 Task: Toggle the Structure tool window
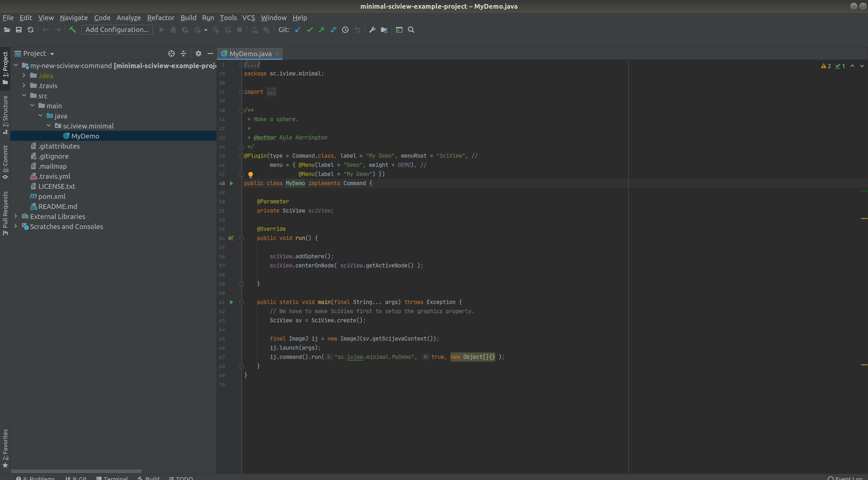pyautogui.click(x=5, y=115)
